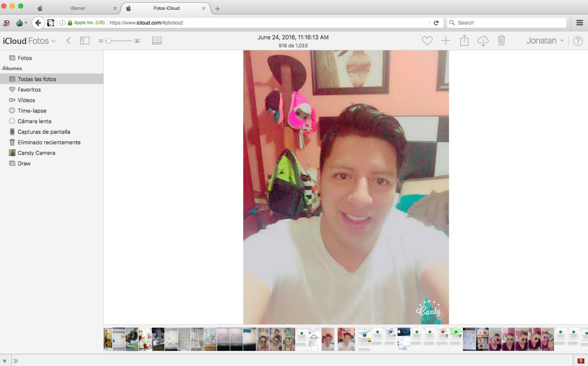Delete photo with the trash icon
Viewport: 588px width, 366px height.
tap(502, 41)
